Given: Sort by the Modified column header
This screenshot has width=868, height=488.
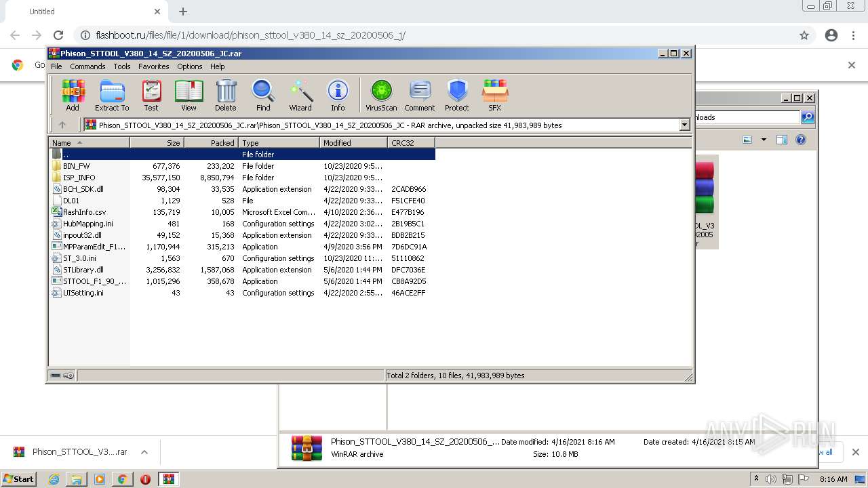Looking at the screenshot, I should [x=353, y=142].
